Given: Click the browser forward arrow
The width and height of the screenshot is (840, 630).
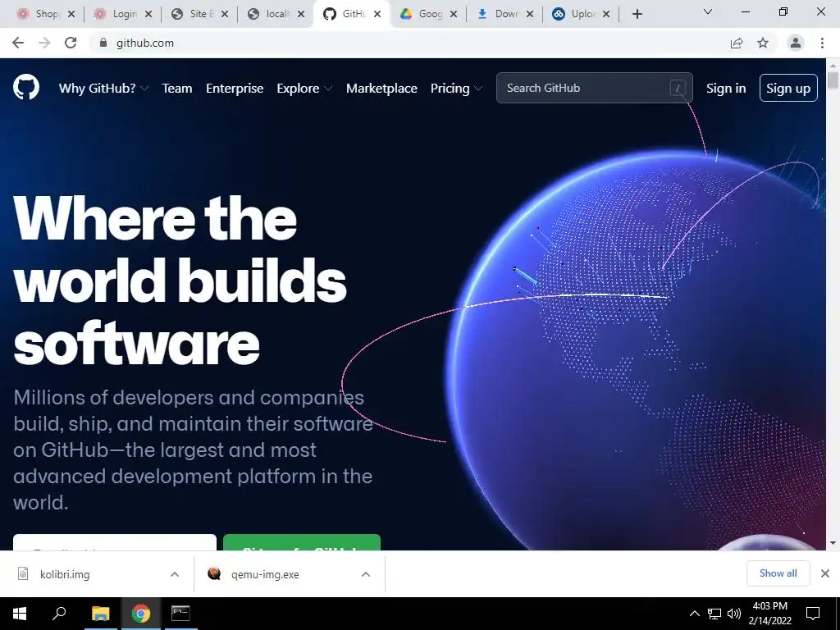Looking at the screenshot, I should click(x=44, y=43).
